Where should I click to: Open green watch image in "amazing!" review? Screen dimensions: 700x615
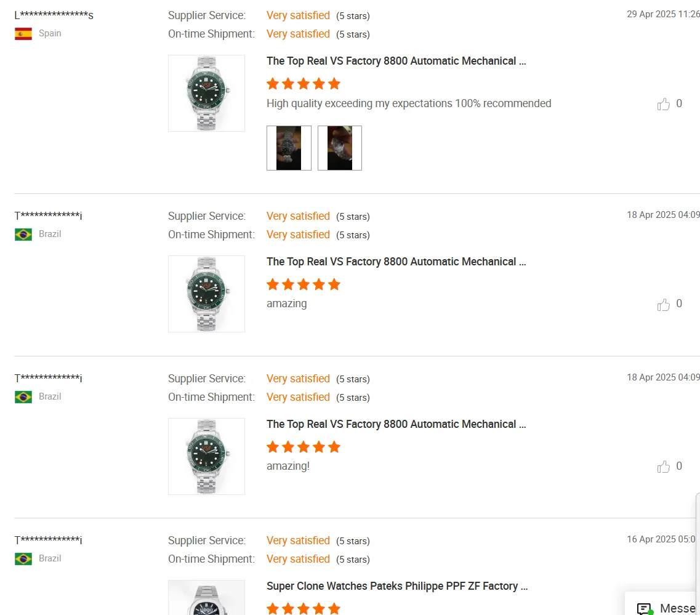tap(206, 456)
